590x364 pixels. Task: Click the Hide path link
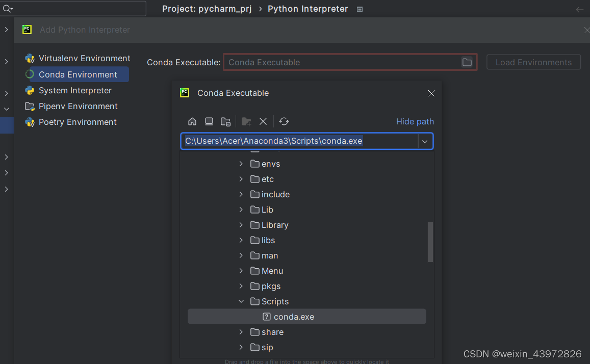click(415, 121)
